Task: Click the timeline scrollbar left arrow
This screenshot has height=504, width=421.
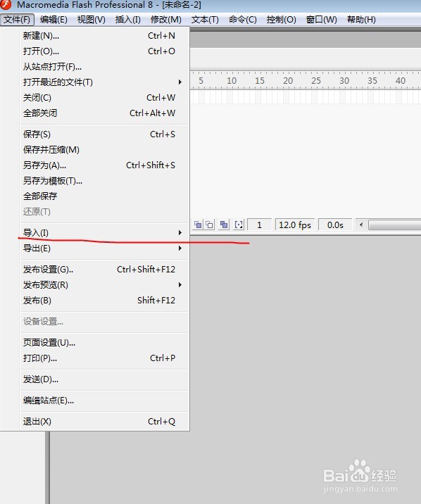Action: pyautogui.click(x=361, y=225)
